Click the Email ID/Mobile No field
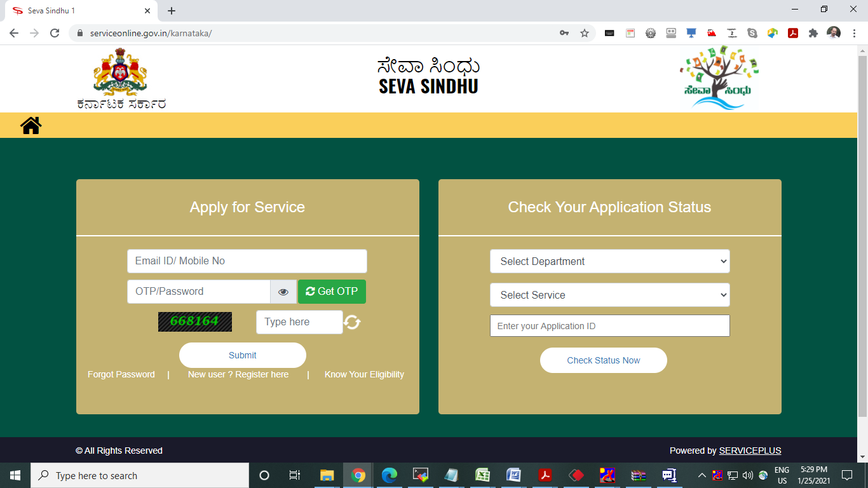This screenshot has width=868, height=488. pos(247,261)
